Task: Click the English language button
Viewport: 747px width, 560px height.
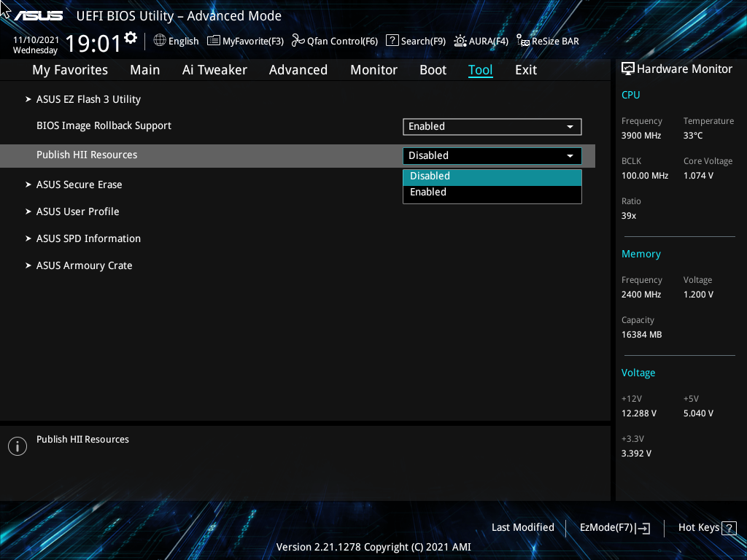Action: (x=183, y=41)
